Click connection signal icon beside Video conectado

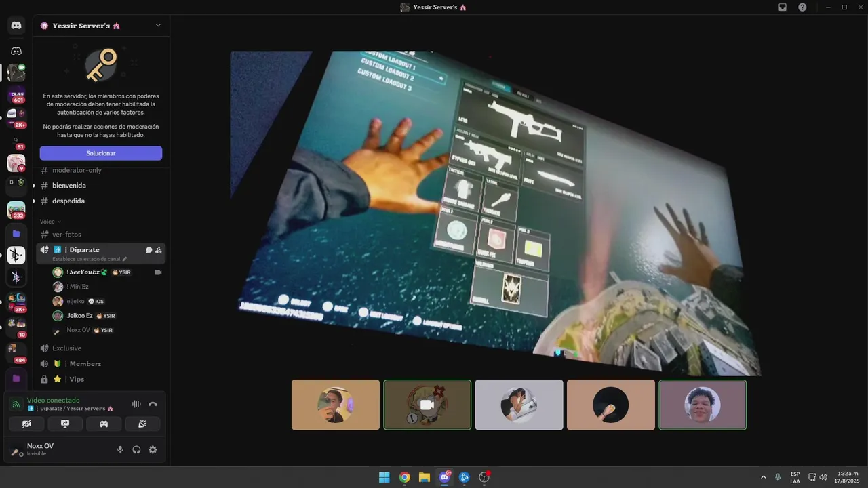tap(16, 404)
